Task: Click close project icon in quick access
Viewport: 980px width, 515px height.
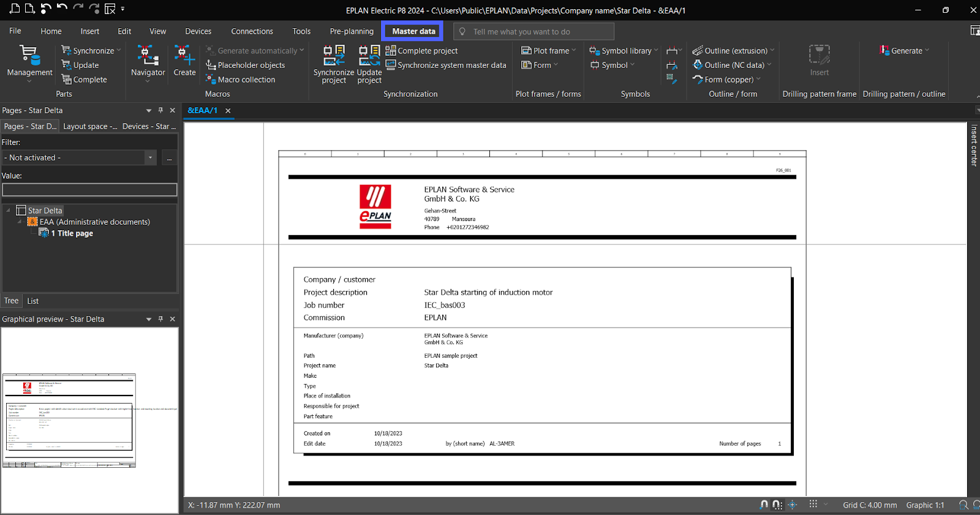Action: 110,9
